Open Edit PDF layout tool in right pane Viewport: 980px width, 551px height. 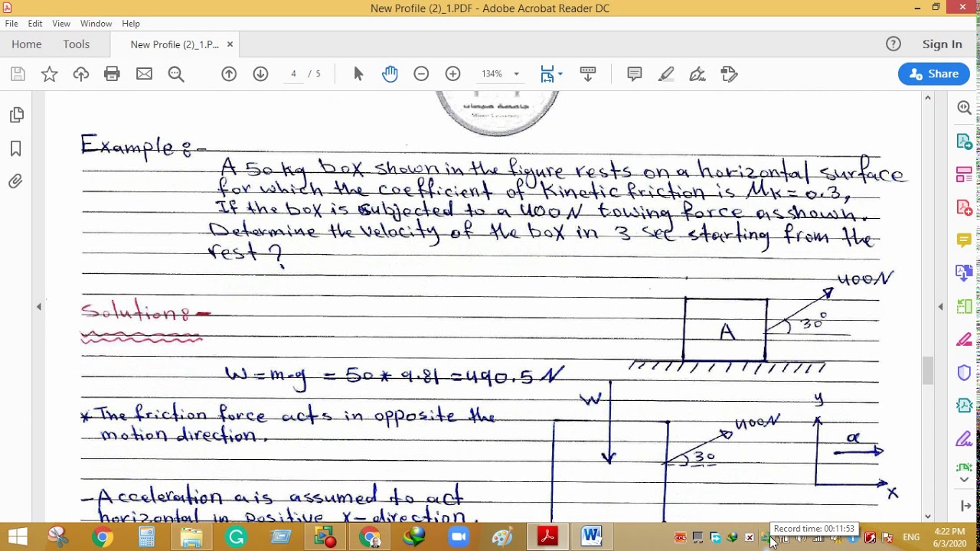pos(964,174)
